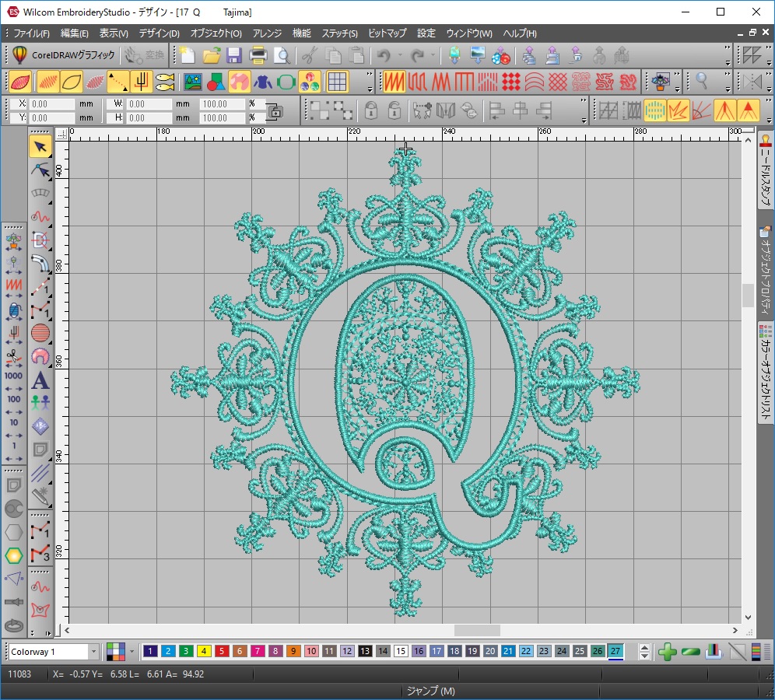This screenshot has width=775, height=700.
Task: Select the object selection arrow tool
Action: click(x=40, y=147)
